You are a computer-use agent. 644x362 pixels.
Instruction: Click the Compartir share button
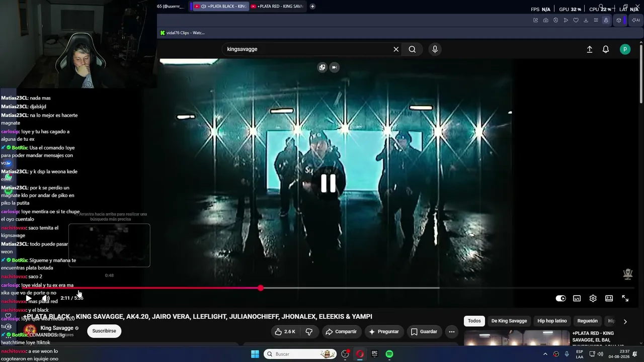(341, 332)
